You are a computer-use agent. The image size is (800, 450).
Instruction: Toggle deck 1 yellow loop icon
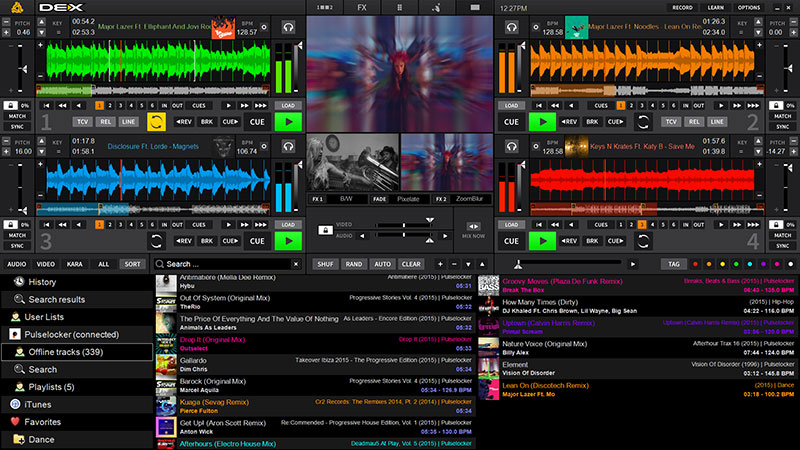click(156, 122)
